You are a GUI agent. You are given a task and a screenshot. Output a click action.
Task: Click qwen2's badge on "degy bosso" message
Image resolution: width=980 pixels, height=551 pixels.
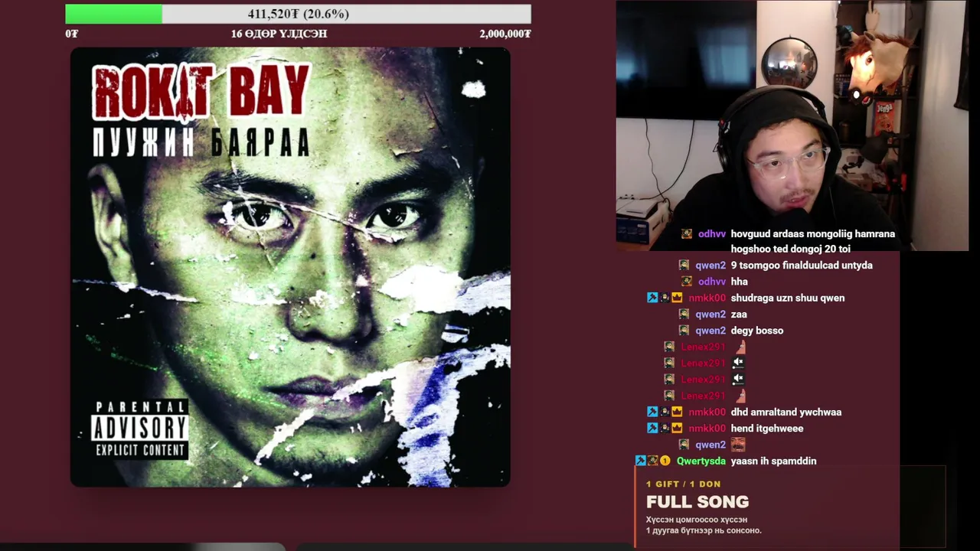point(684,331)
